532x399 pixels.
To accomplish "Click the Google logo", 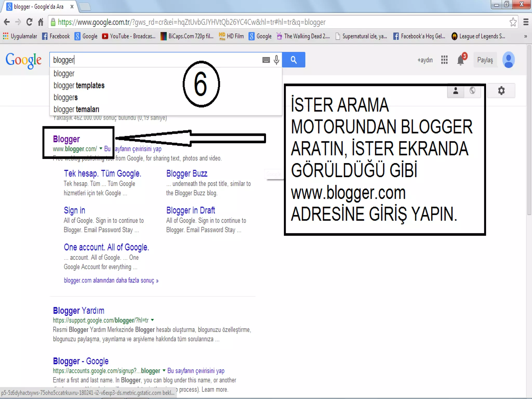I will [x=23, y=60].
